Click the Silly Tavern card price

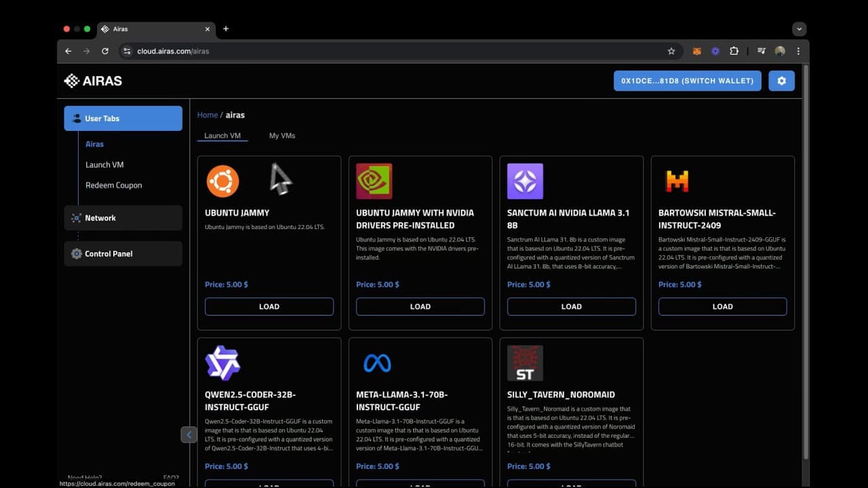tap(529, 466)
